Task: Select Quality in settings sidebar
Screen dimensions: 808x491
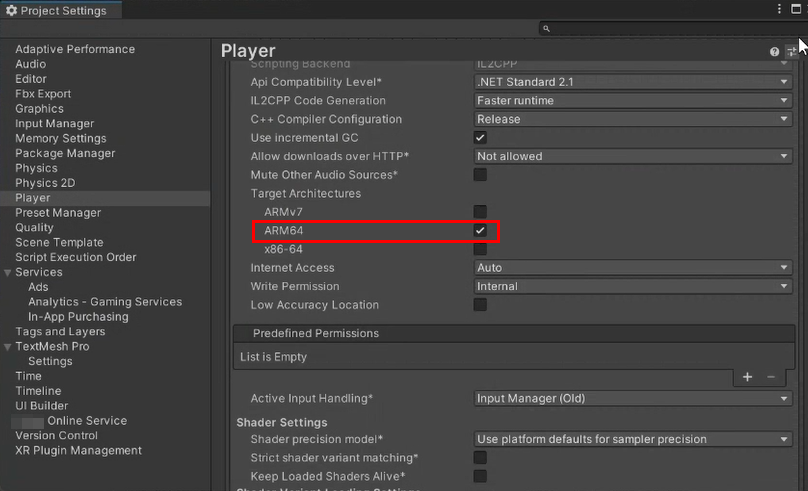Action: point(34,228)
